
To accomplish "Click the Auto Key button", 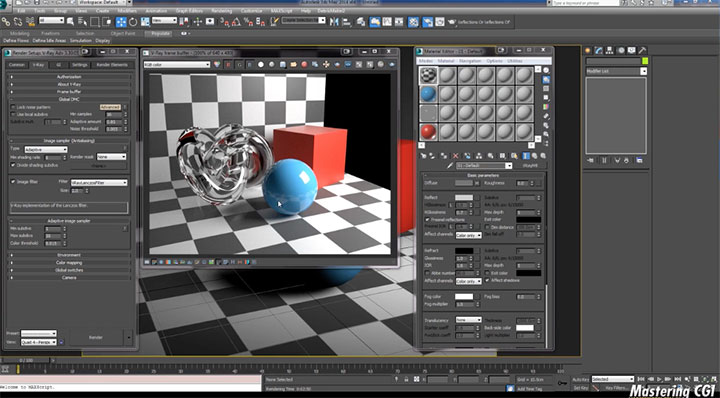I will point(581,379).
